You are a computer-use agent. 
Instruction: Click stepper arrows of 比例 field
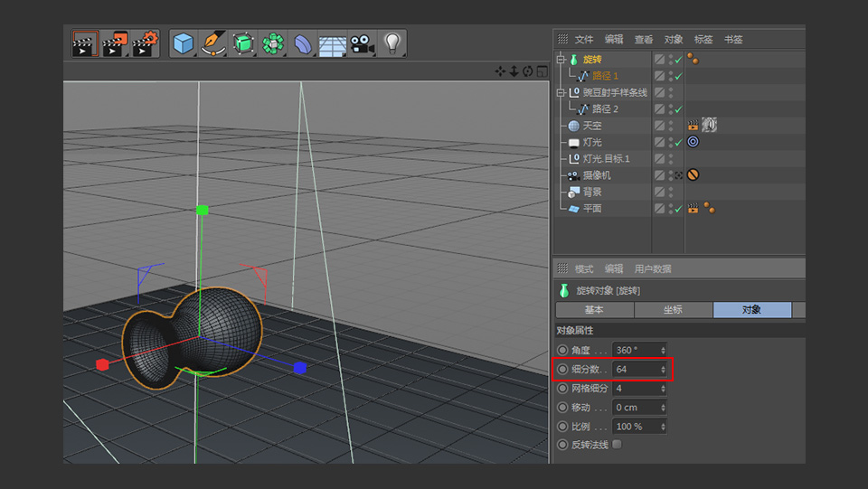[663, 427]
